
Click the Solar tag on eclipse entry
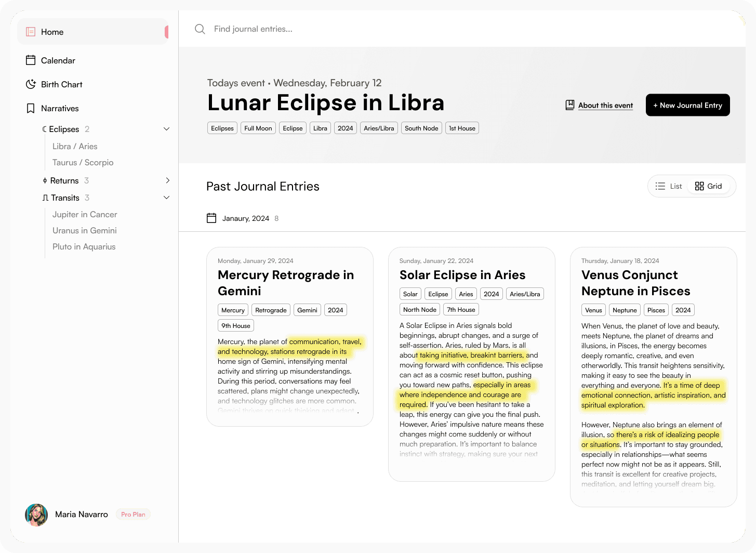tap(410, 294)
